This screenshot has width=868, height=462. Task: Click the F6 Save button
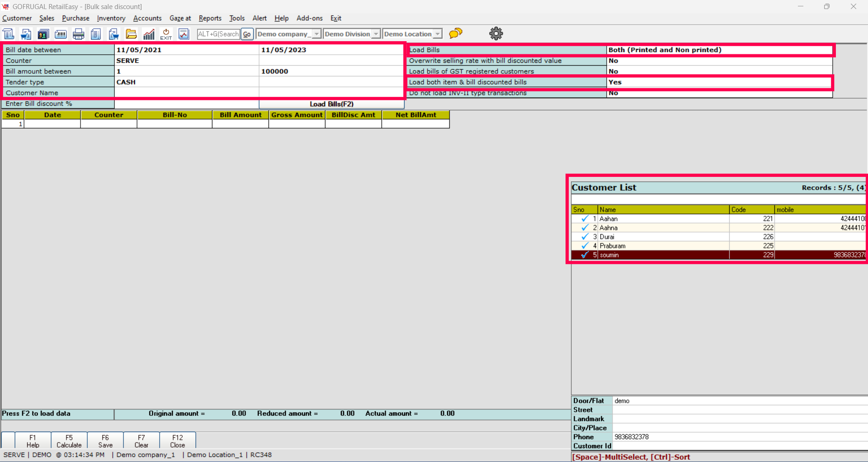[x=105, y=441]
